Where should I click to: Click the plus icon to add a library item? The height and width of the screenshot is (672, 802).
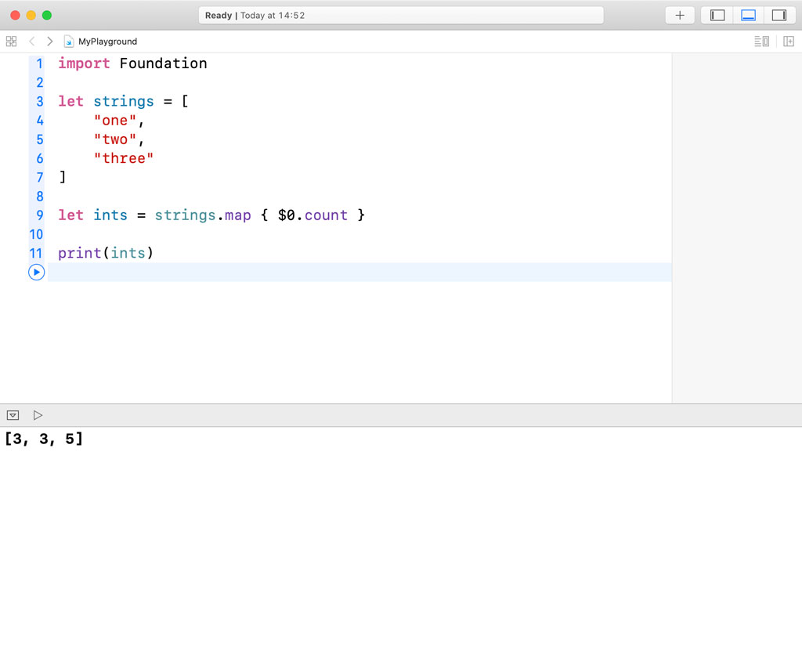[x=678, y=15]
